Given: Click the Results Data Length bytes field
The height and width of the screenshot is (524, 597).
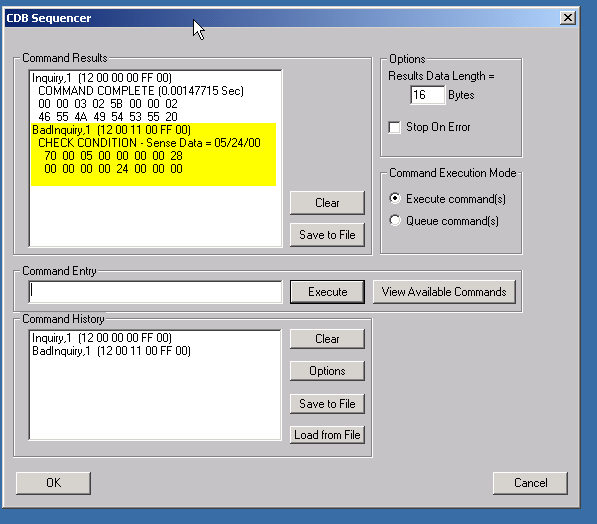Looking at the screenshot, I should pos(428,95).
